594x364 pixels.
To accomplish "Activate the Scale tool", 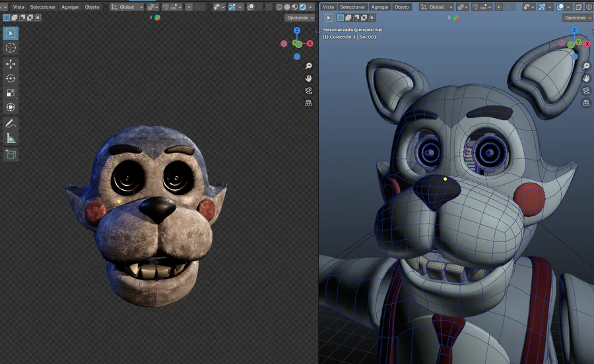I will pos(11,93).
